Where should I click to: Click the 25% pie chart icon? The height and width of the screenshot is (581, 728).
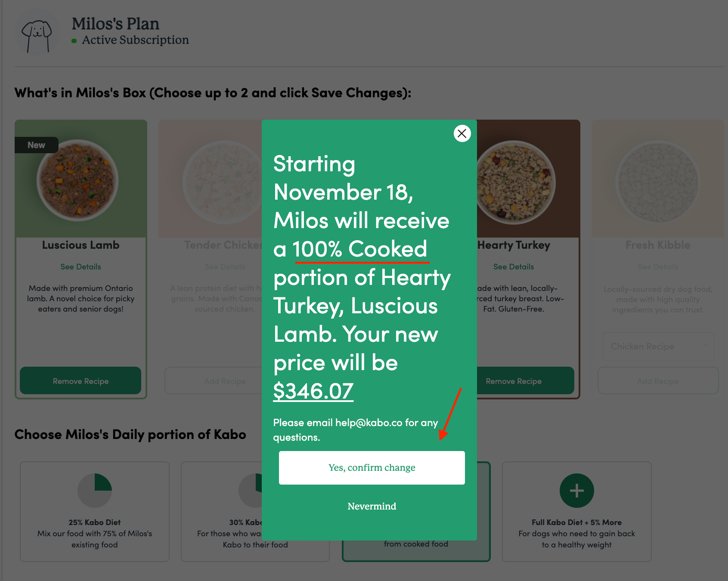coord(95,491)
